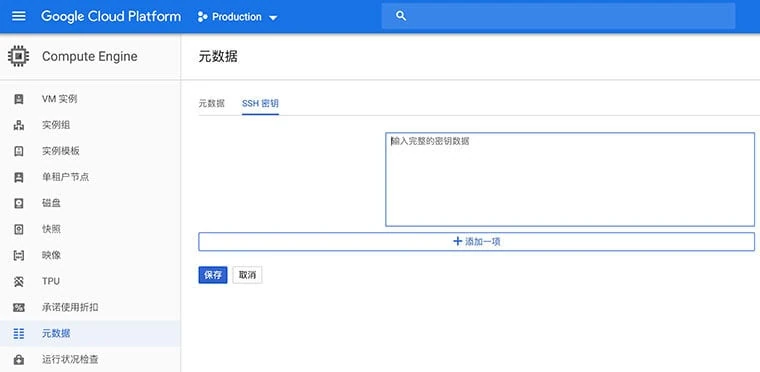
Task: Cancel with the 取消 button
Action: pos(247,275)
